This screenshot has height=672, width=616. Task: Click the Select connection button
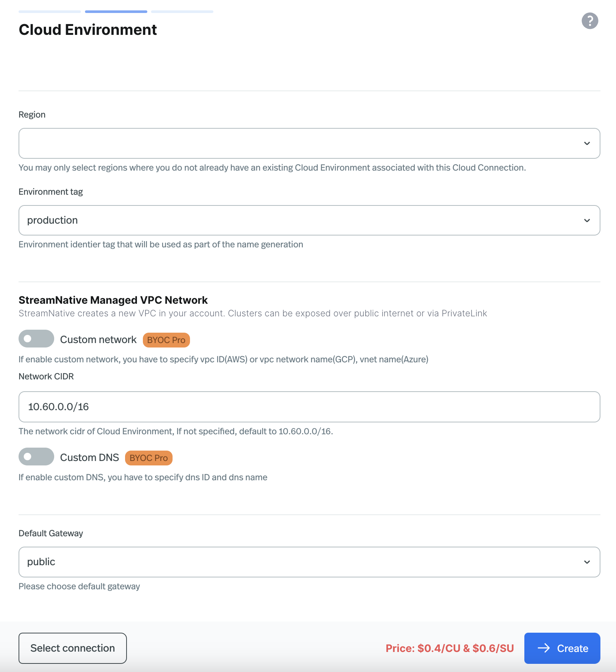[x=72, y=648]
